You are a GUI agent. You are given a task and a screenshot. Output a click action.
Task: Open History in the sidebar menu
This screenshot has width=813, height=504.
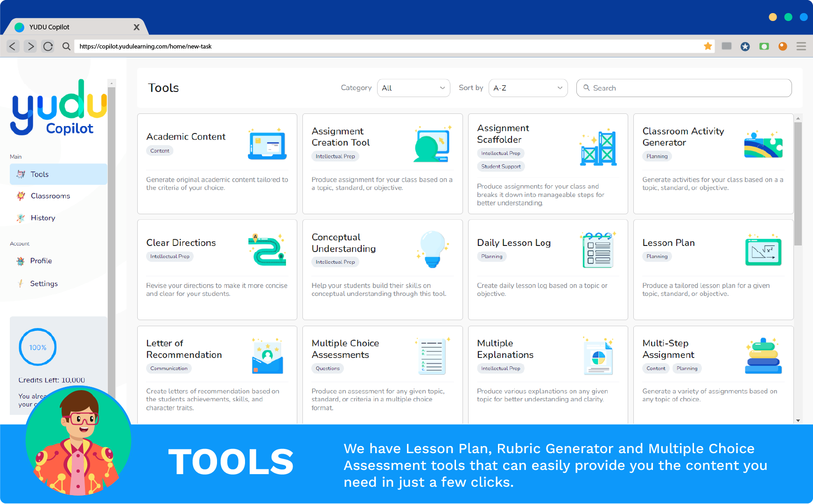(58, 218)
